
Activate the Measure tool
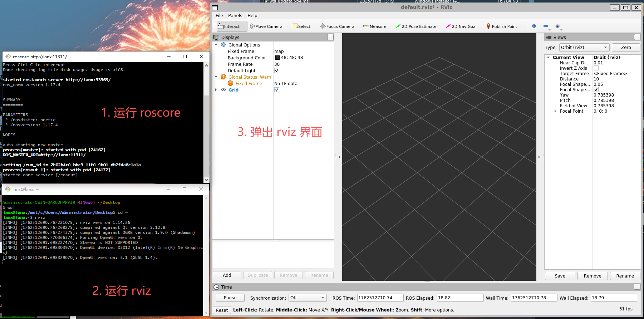[x=375, y=26]
